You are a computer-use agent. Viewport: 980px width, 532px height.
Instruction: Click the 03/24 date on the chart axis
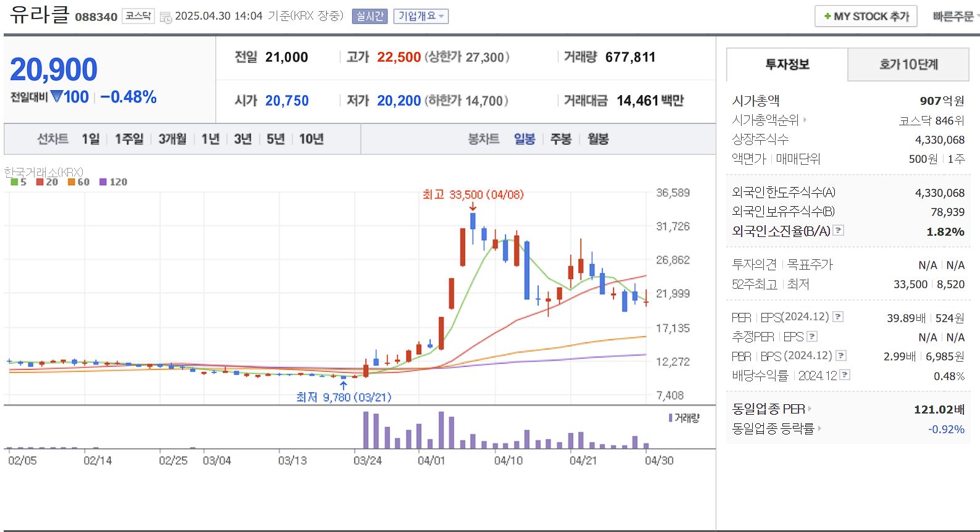tap(367, 460)
